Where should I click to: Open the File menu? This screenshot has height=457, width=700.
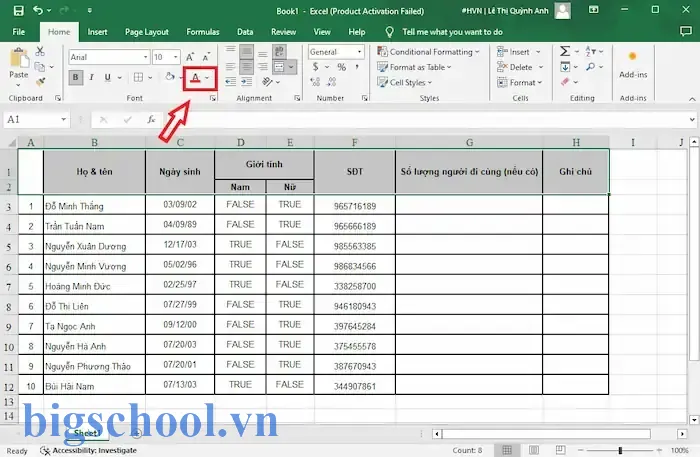pyautogui.click(x=19, y=32)
